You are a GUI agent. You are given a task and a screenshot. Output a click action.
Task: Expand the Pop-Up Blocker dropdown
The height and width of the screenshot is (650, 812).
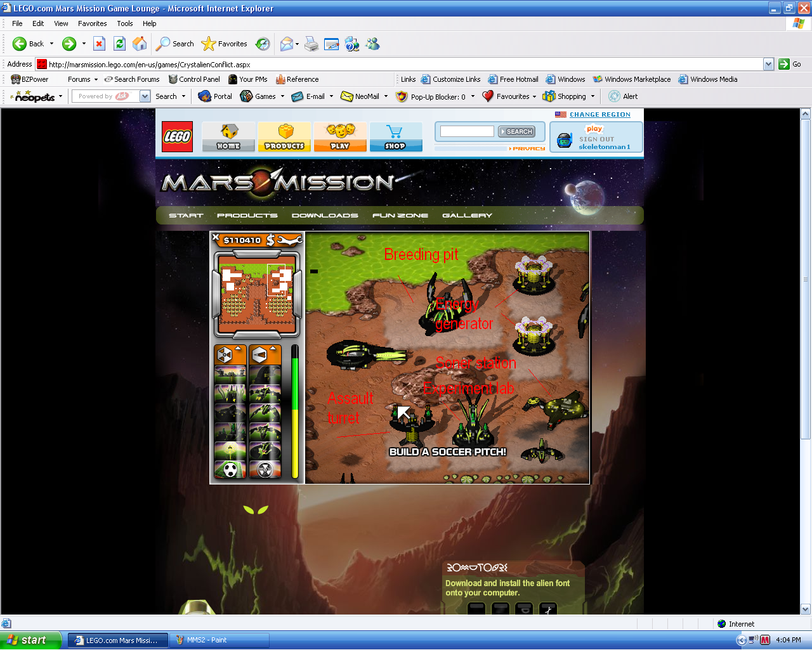pyautogui.click(x=473, y=97)
